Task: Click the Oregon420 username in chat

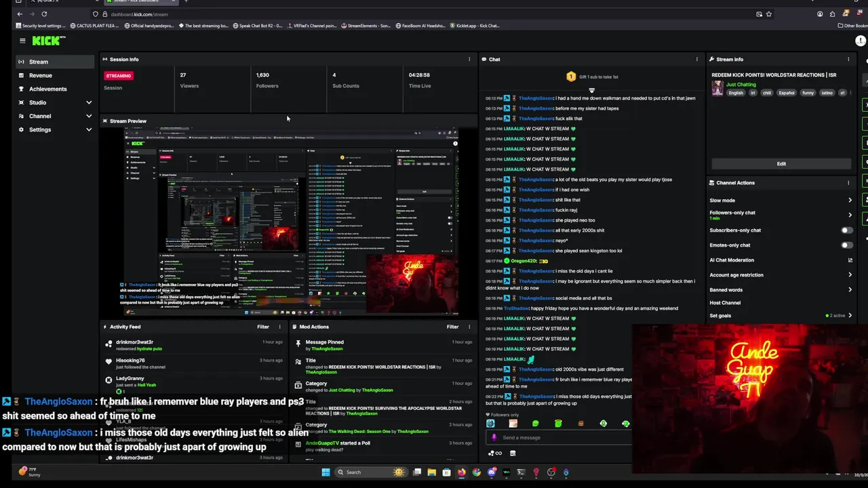Action: 524,261
